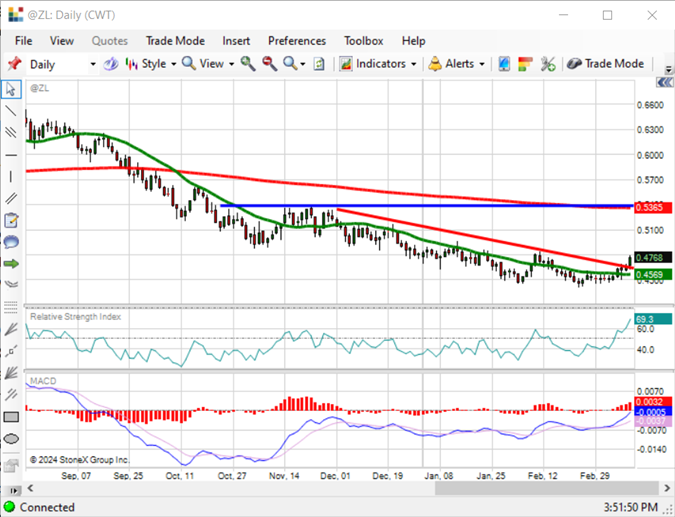This screenshot has height=517, width=675.
Task: Choose the curved arcs drawing tool
Action: point(11,284)
